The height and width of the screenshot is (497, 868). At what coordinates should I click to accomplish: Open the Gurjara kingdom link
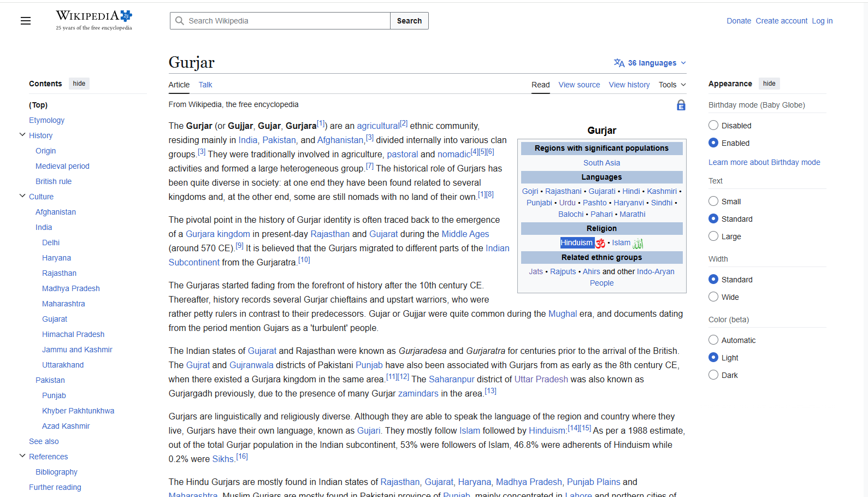[x=217, y=234]
